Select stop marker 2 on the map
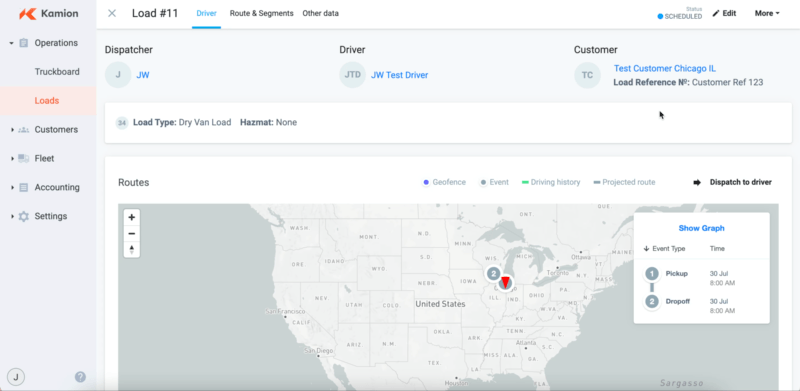 (493, 274)
